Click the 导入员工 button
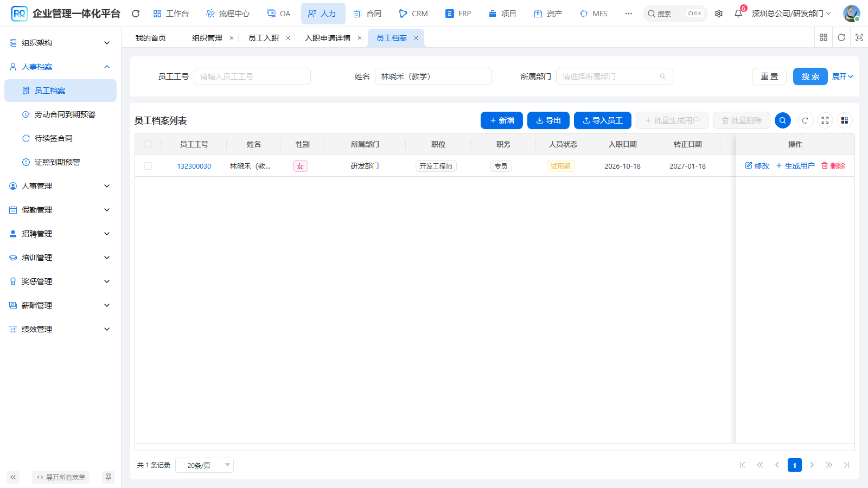Viewport: 868px width, 488px height. tap(603, 120)
